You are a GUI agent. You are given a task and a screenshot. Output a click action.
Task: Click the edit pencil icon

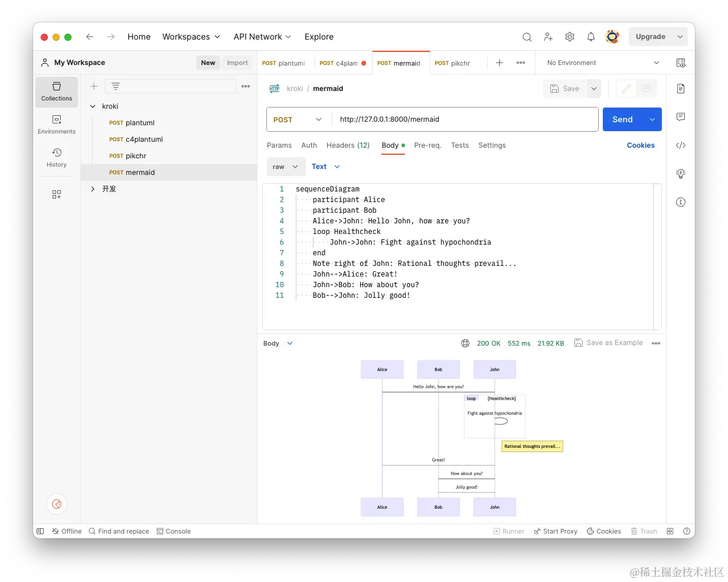point(626,89)
